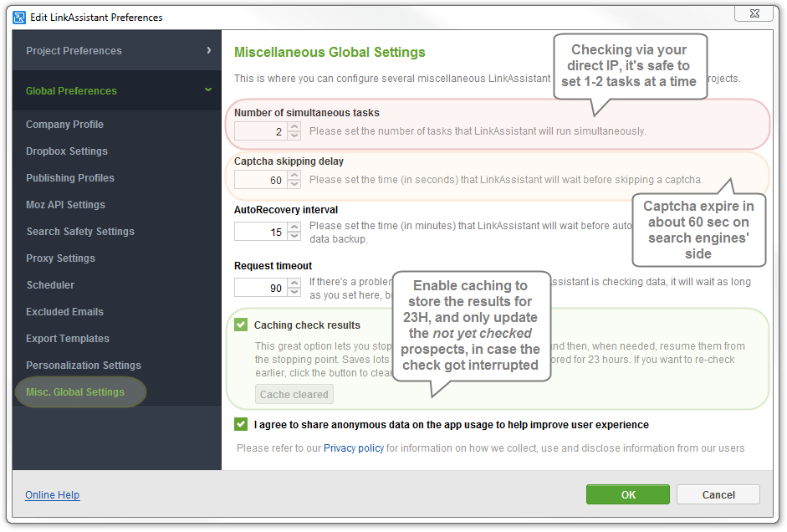Click the simultaneous tasks value field

coord(261,131)
